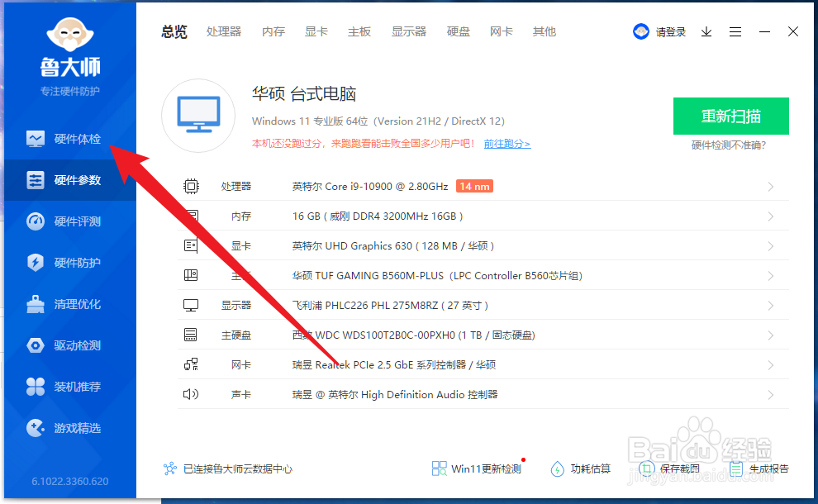Click High Definition Audio 控制器 text
The height and width of the screenshot is (504, 818).
[x=395, y=394]
